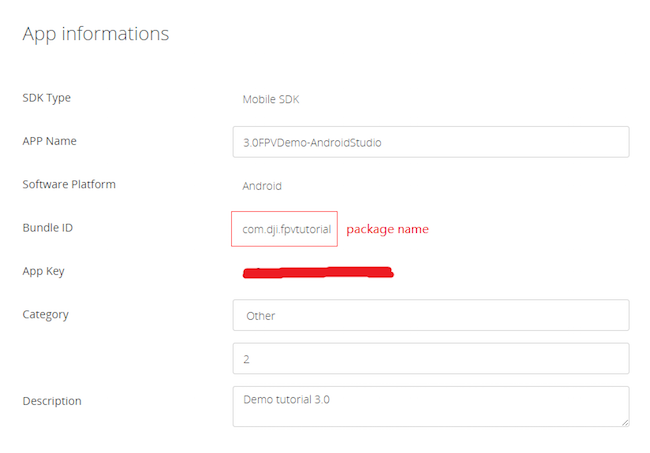
Task: Click the '3.0FPVDemo-AndroidStudio' text
Action: (x=312, y=142)
